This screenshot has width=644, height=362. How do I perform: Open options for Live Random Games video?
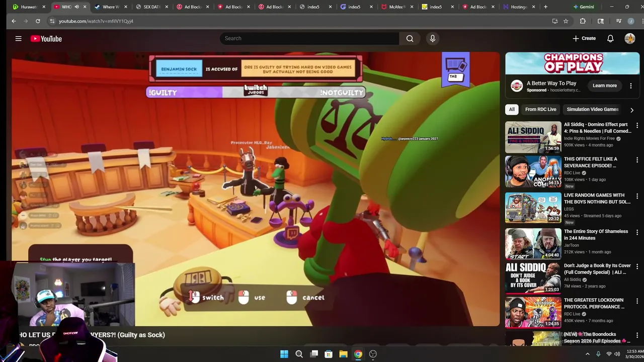pos(637,197)
